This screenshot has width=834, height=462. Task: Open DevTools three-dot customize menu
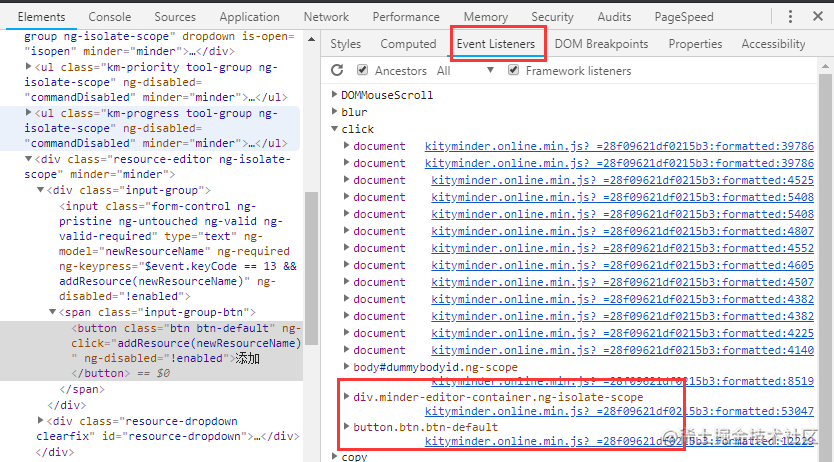[x=790, y=16]
